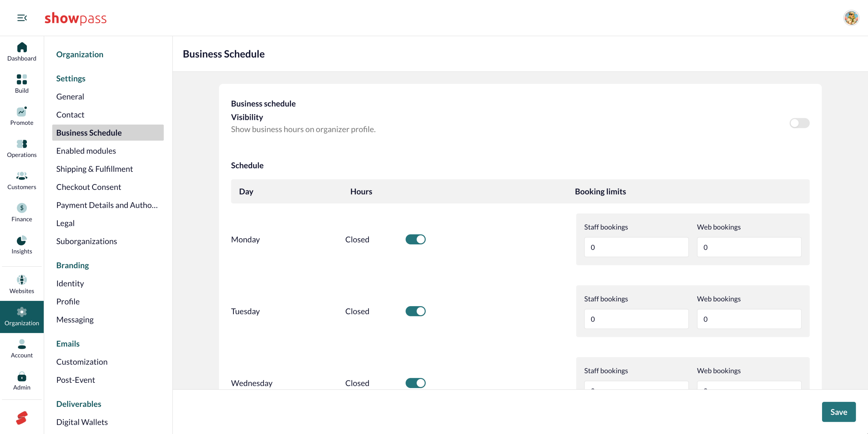Viewport: 868px width, 434px height.
Task: Select Business Schedule menu item
Action: pyautogui.click(x=108, y=133)
